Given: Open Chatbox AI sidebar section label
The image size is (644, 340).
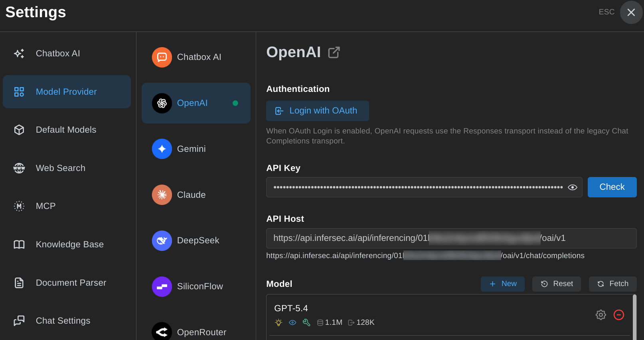Looking at the screenshot, I should click(x=58, y=54).
